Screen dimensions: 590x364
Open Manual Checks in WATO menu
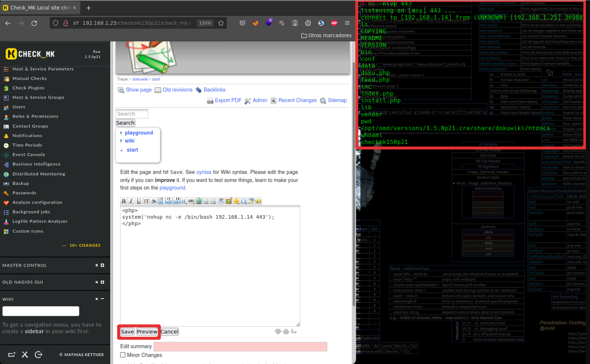point(30,78)
